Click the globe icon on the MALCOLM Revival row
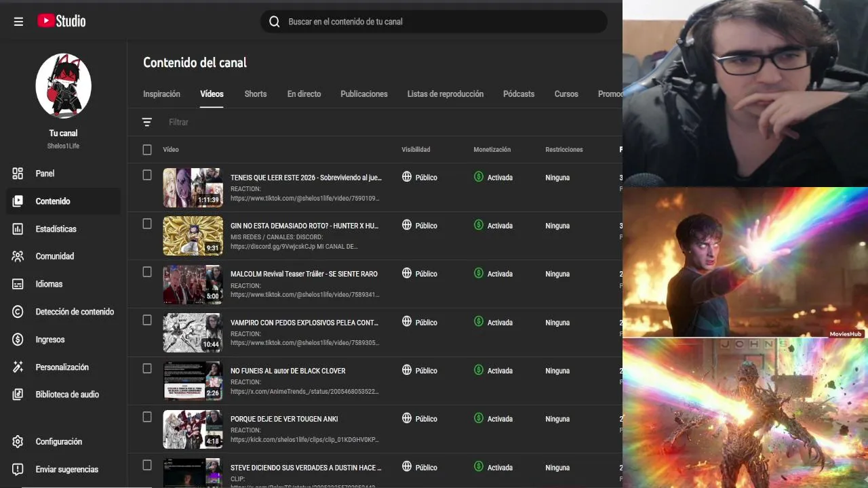Image resolution: width=868 pixels, height=488 pixels. (407, 273)
